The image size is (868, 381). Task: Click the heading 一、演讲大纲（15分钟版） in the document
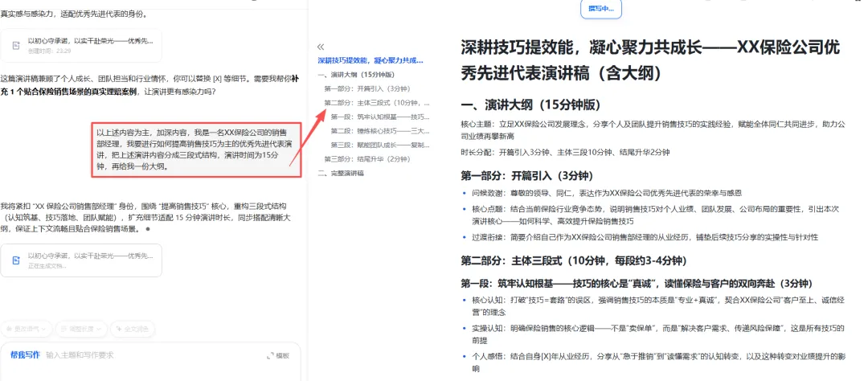pos(531,104)
